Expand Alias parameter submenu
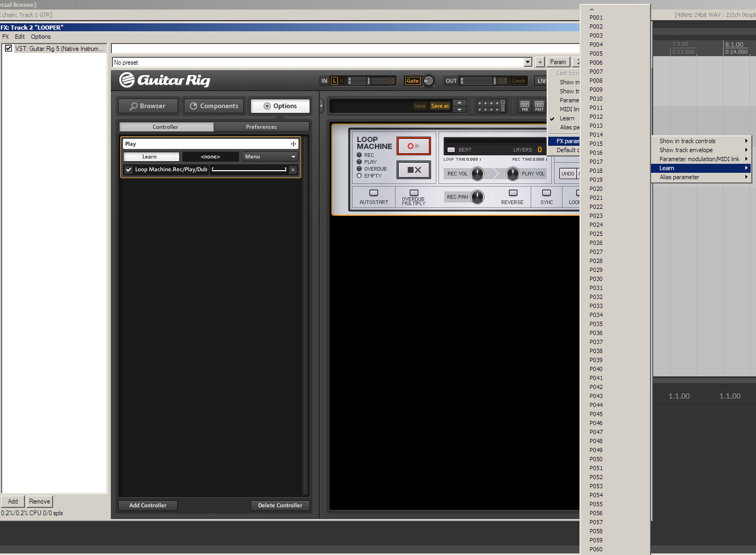The image size is (756, 555). [x=700, y=177]
